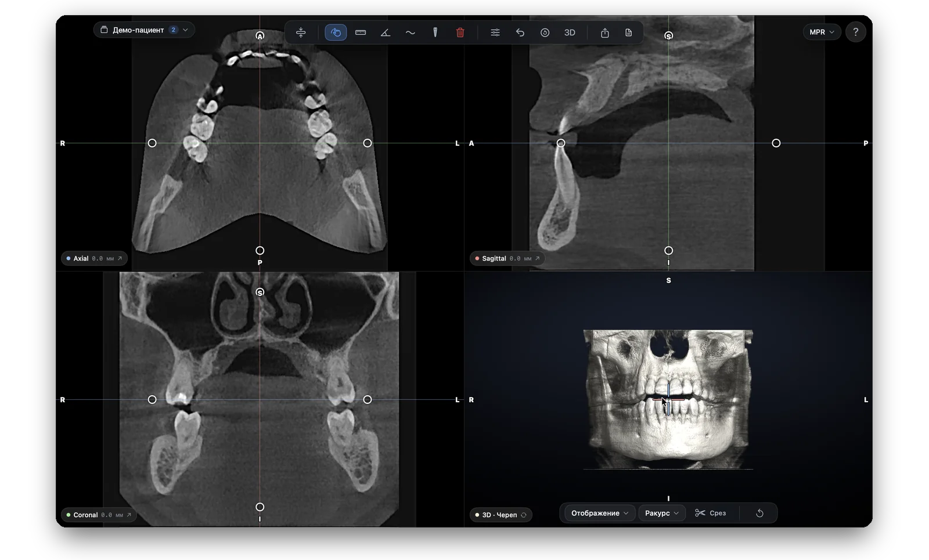This screenshot has height=560, width=929.
Task: Click the refresh icon next to 3D · Череп
Action: 524,515
